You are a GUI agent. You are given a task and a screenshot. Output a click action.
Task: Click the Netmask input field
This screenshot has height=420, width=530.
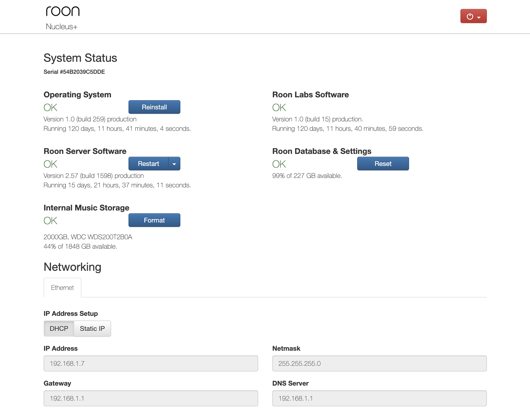(x=379, y=363)
